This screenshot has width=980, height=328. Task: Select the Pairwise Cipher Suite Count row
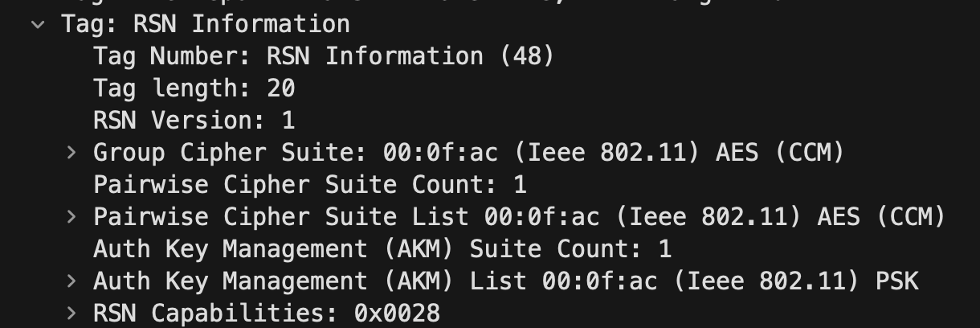310,185
